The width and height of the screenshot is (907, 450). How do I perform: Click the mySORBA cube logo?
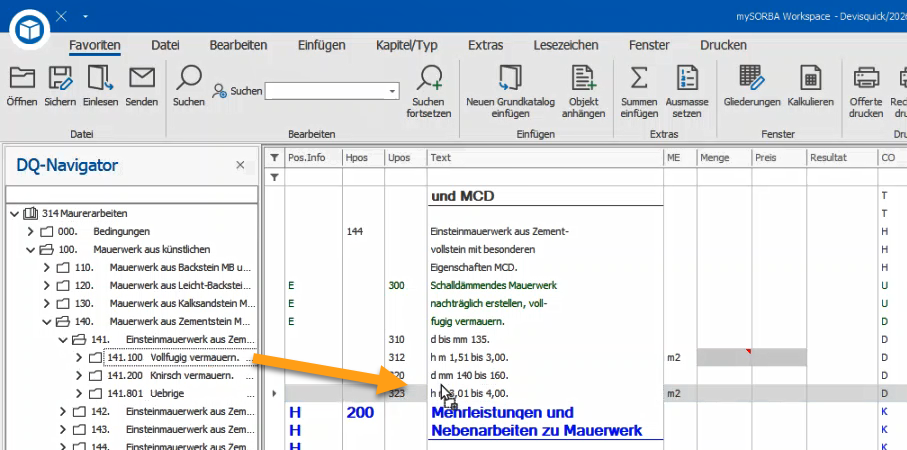pyautogui.click(x=30, y=30)
